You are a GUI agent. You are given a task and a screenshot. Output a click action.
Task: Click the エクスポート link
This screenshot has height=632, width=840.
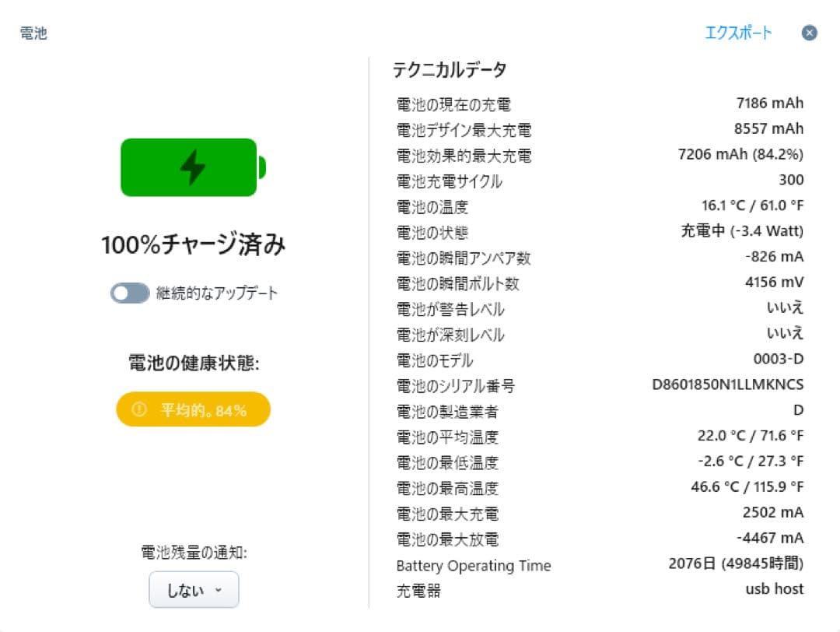point(740,32)
